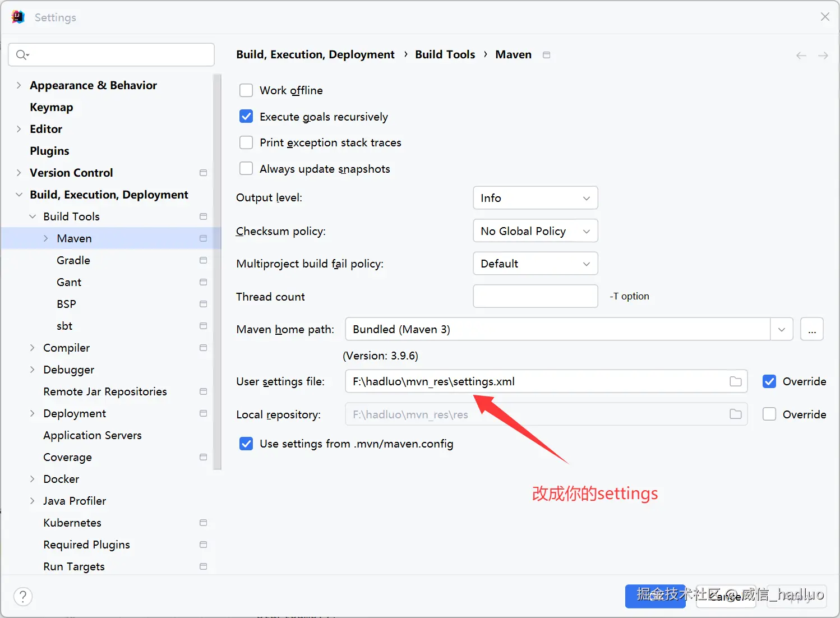Enable the Work offline checkbox
The image size is (840, 618).
click(246, 90)
